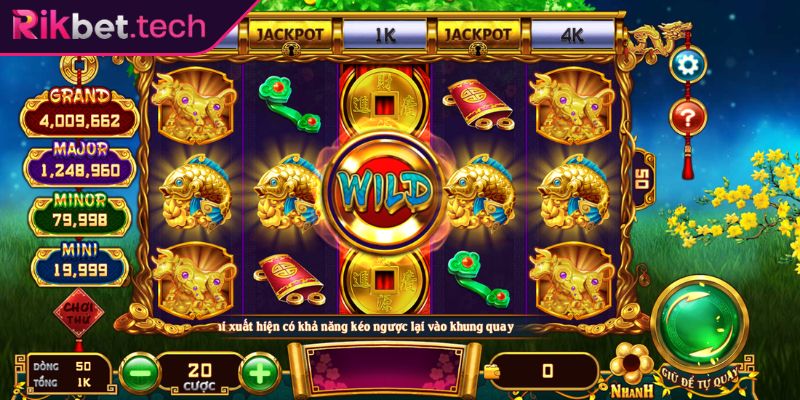Select the MINOR jackpot panel

(79, 215)
